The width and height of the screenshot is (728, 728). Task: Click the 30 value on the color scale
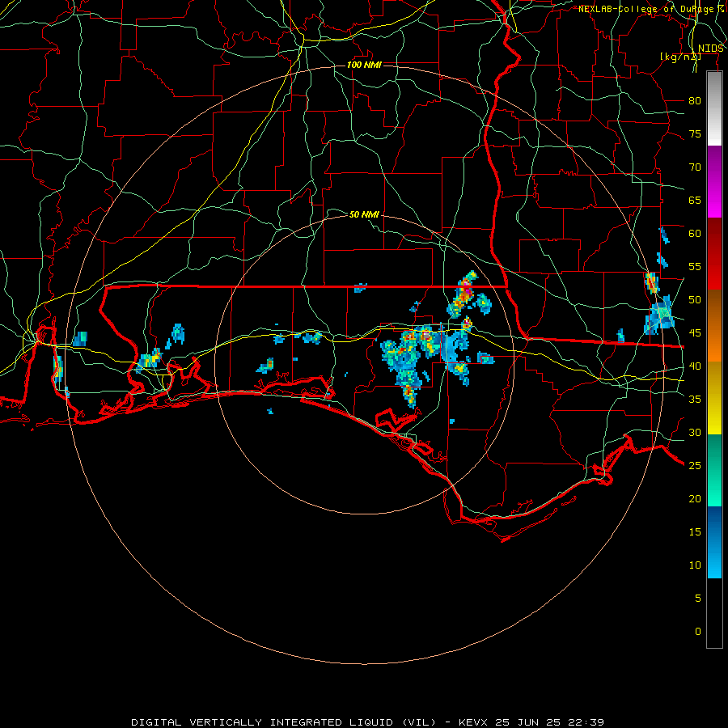(x=695, y=432)
